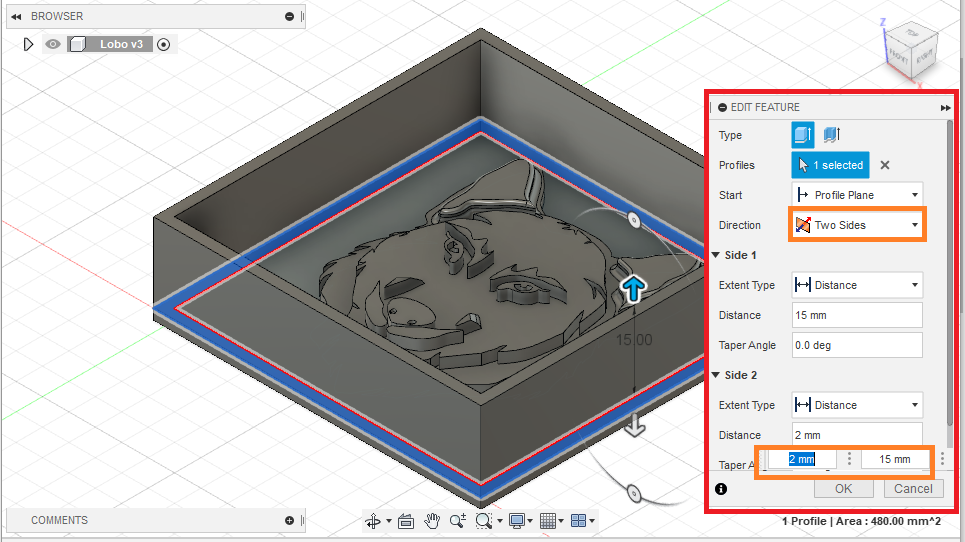Viewport: 965px width, 542px height.
Task: Select the Orbit navigation tool
Action: (373, 521)
